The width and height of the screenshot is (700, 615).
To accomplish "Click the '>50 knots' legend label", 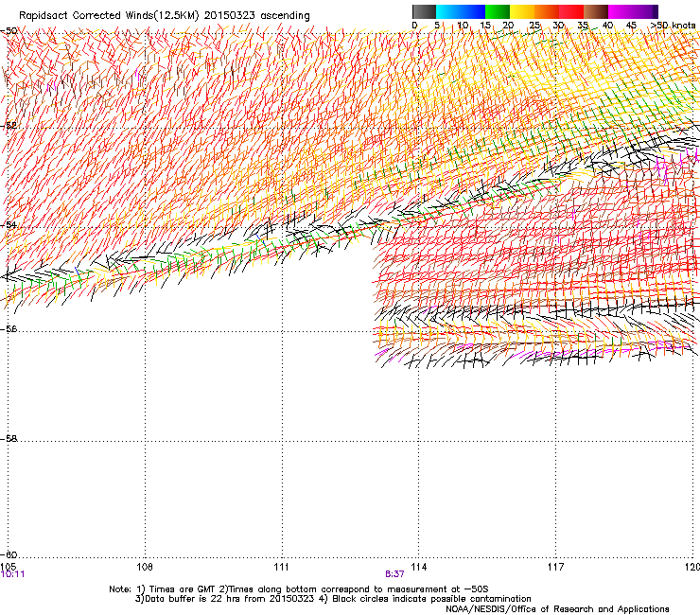I will click(673, 26).
